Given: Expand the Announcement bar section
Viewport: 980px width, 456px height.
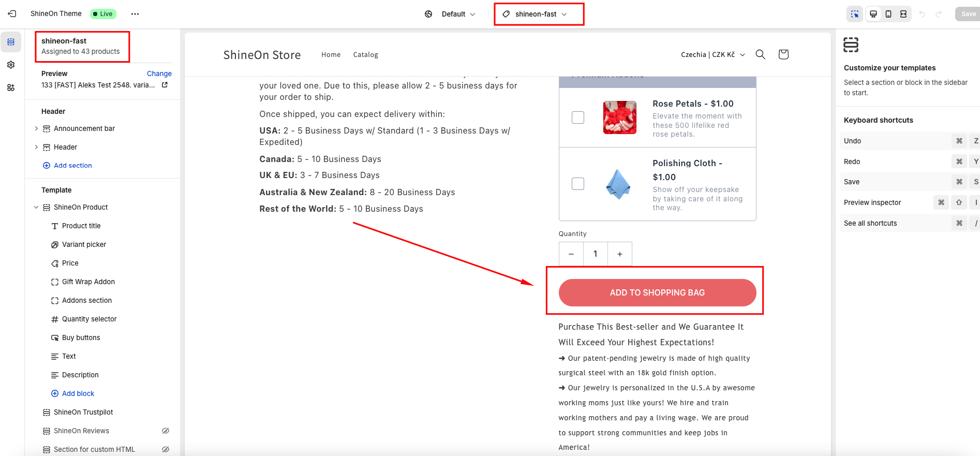Looking at the screenshot, I should (x=36, y=128).
